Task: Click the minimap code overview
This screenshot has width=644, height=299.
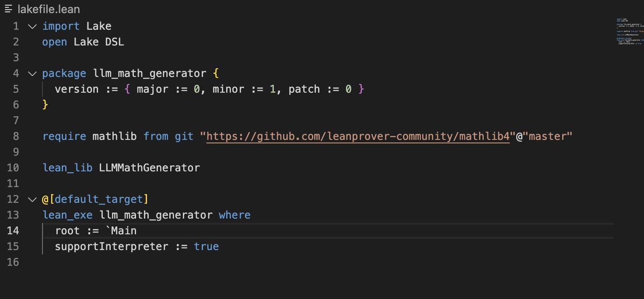Action: click(629, 31)
